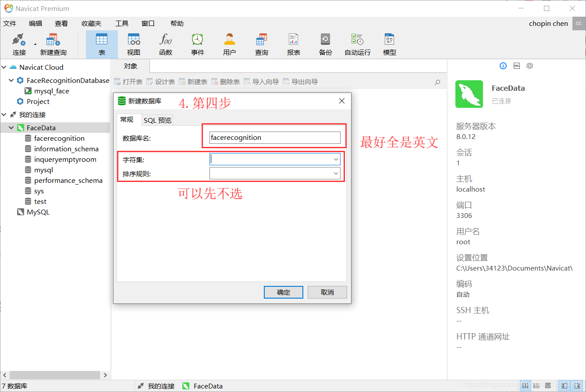Click the facerecognition database name field

(274, 137)
